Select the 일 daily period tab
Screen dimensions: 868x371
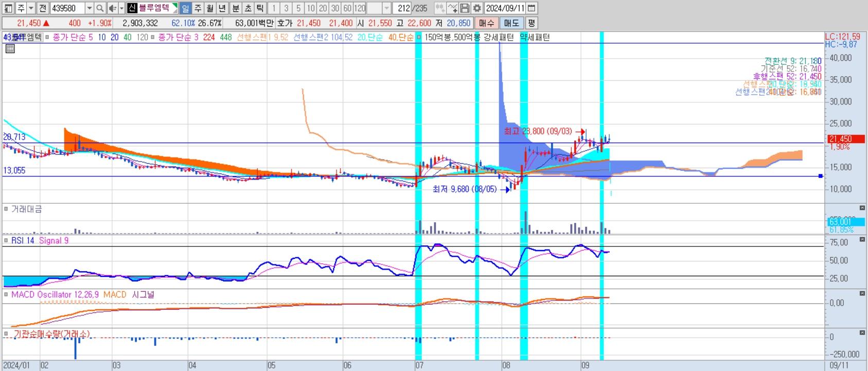[185, 8]
